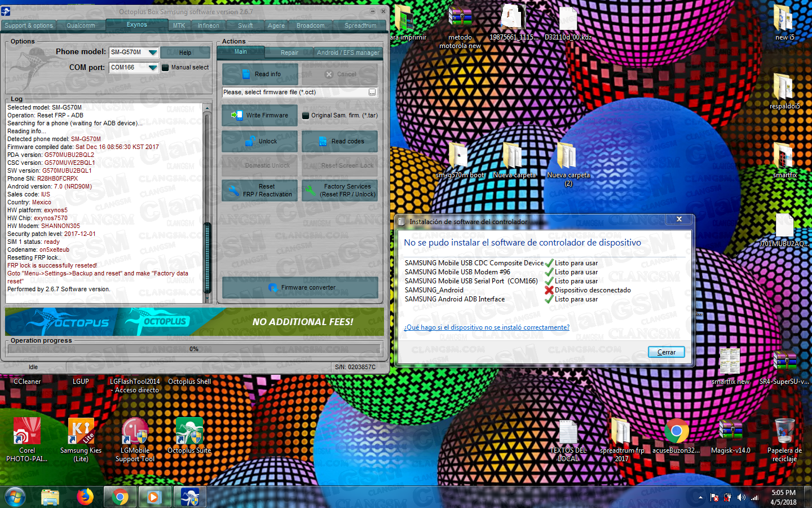Click the Read info button
This screenshot has width=812, height=508.
260,74
